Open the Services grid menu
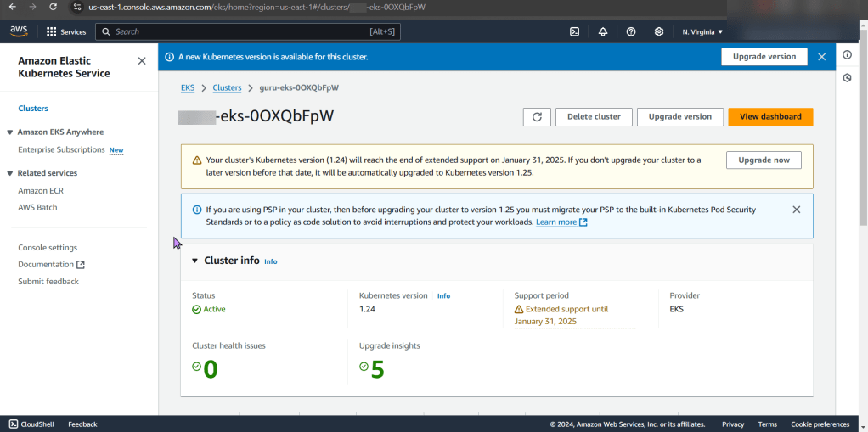Screen dimensions: 868x432 point(65,32)
